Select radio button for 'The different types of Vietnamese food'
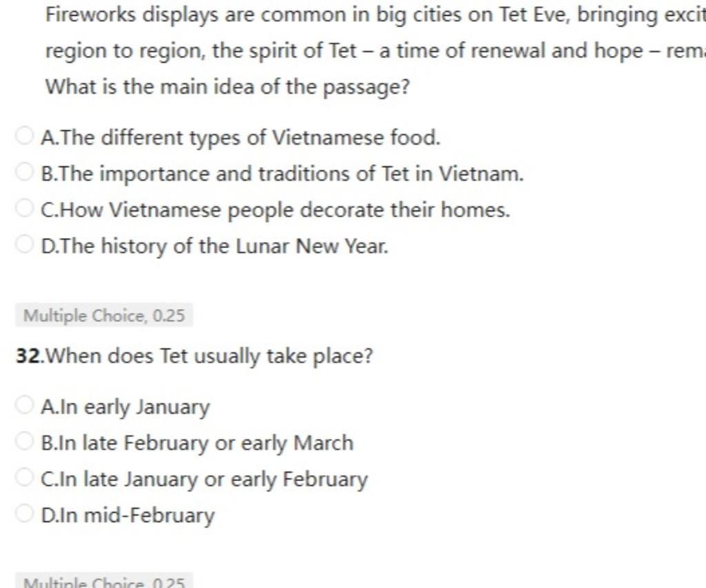This screenshot has height=588, width=706. 24,136
